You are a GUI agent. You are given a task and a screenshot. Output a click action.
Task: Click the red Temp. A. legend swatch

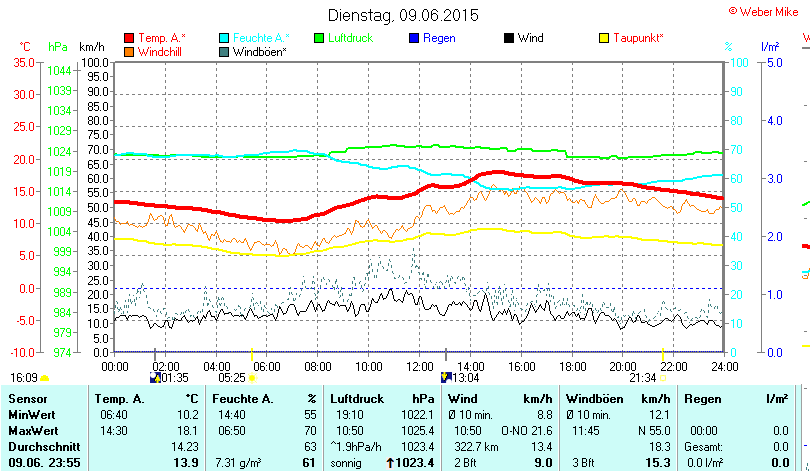point(128,38)
